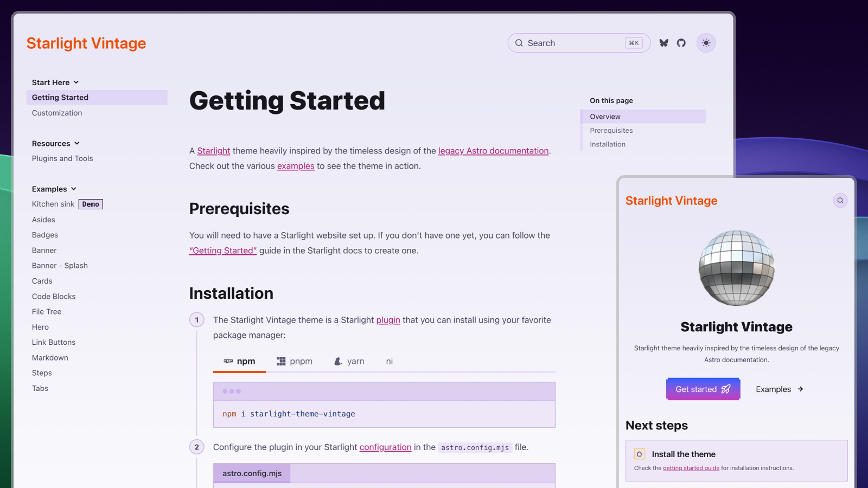The width and height of the screenshot is (868, 488).
Task: Click the Starlight Vintage site title in header
Action: [86, 43]
